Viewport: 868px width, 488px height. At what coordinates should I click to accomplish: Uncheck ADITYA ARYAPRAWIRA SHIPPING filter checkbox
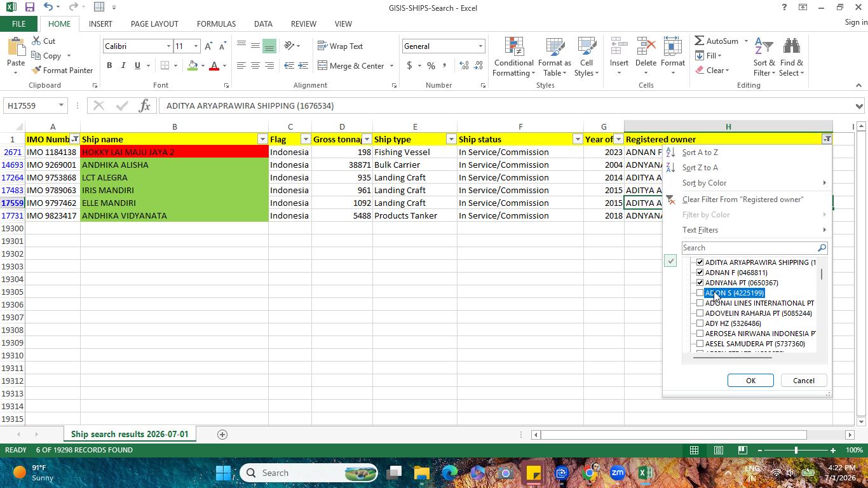pyautogui.click(x=700, y=262)
